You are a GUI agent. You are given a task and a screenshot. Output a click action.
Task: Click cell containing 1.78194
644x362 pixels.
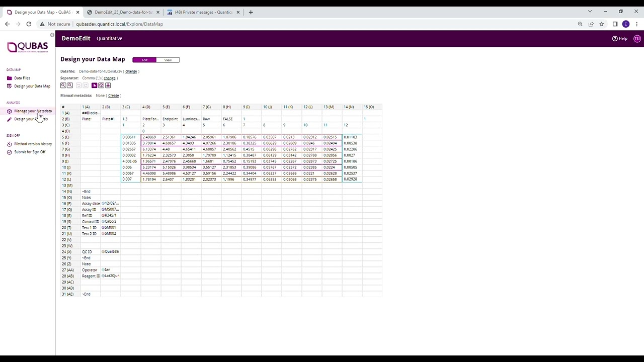(x=151, y=179)
